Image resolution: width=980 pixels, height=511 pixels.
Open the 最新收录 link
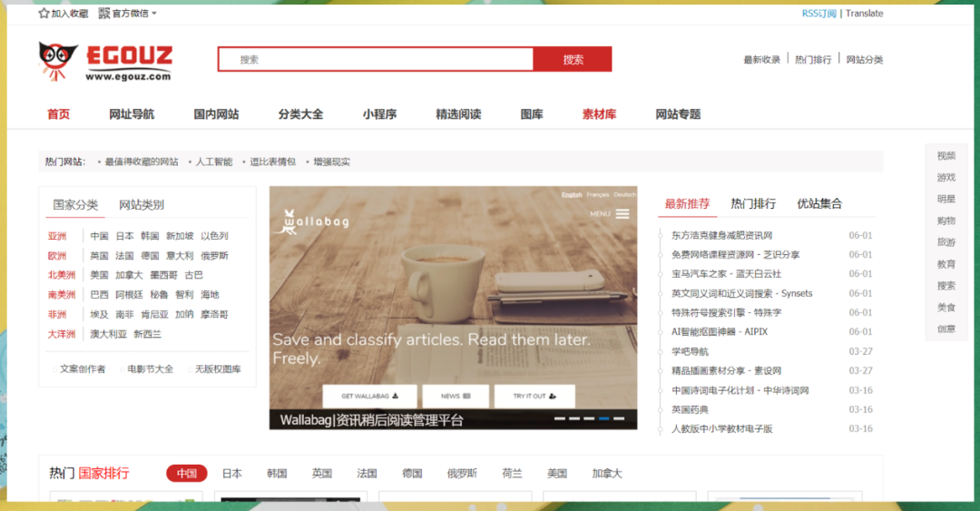click(x=762, y=60)
